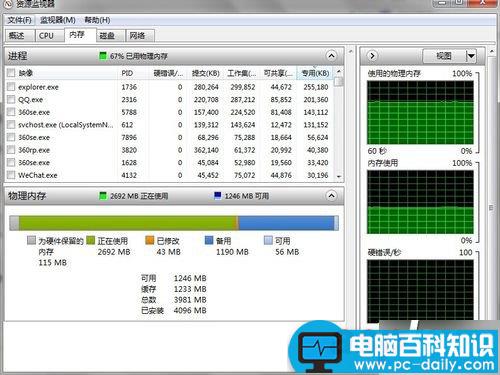Check the 360se.exe PID 5788 box
This screenshot has width=500, height=375.
click(11, 112)
